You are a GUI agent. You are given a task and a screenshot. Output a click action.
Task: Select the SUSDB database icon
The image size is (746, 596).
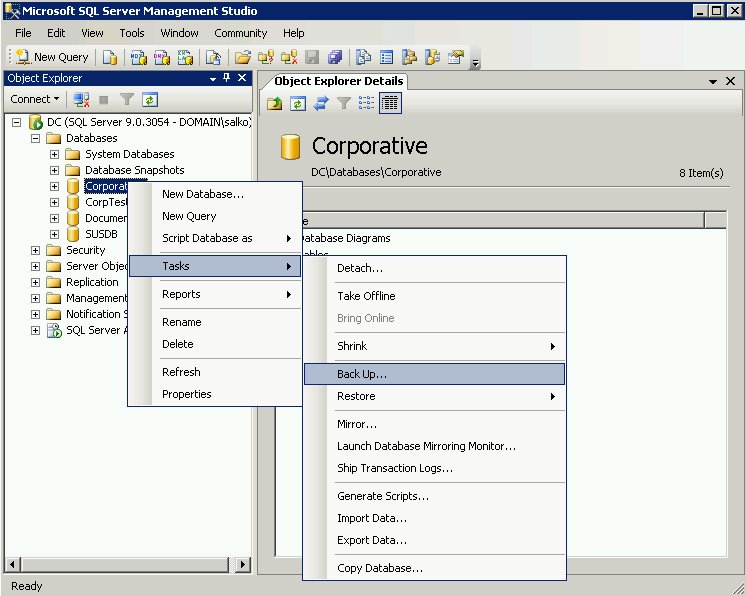[x=73, y=234]
